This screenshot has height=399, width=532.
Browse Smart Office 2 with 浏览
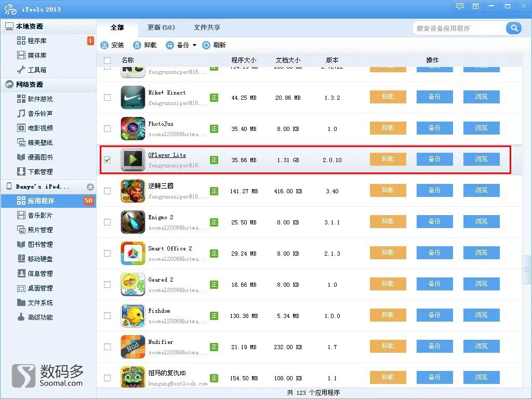click(x=482, y=253)
